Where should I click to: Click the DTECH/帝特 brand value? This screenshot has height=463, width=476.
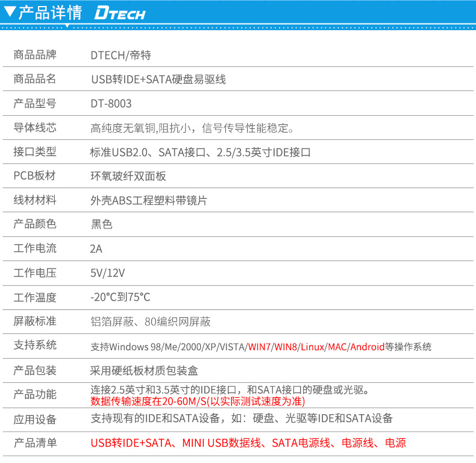click(121, 55)
